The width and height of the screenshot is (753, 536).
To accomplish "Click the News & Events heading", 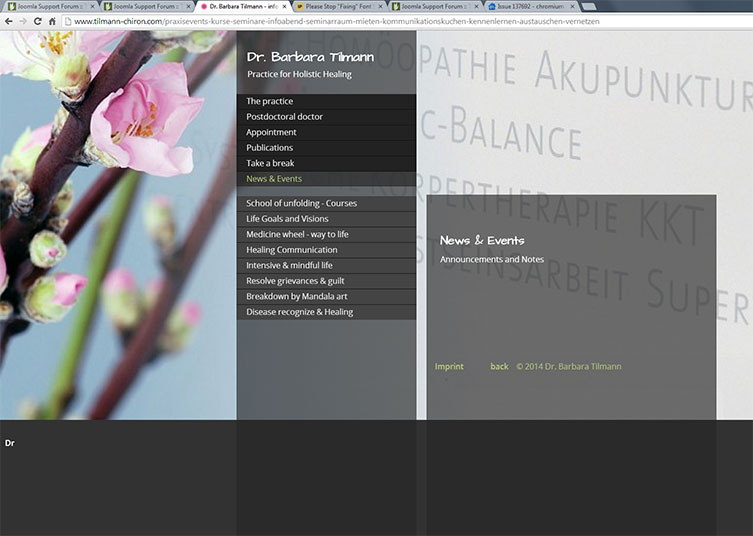I will click(x=482, y=240).
